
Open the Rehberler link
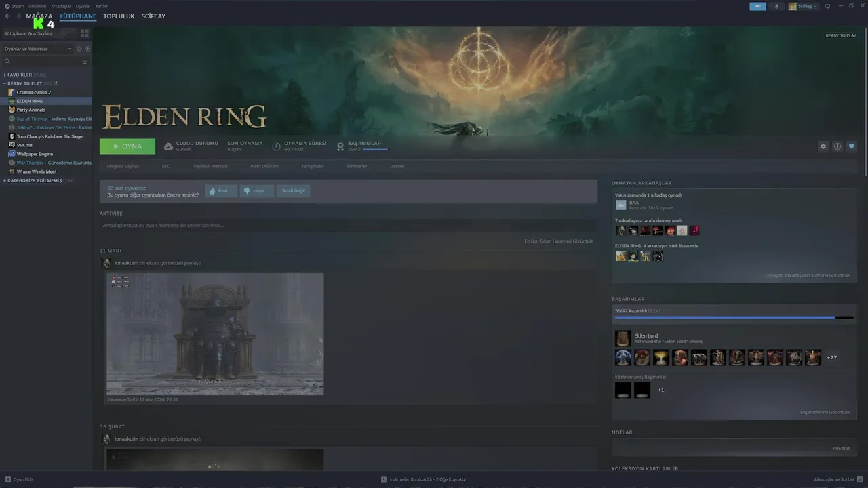coord(357,166)
